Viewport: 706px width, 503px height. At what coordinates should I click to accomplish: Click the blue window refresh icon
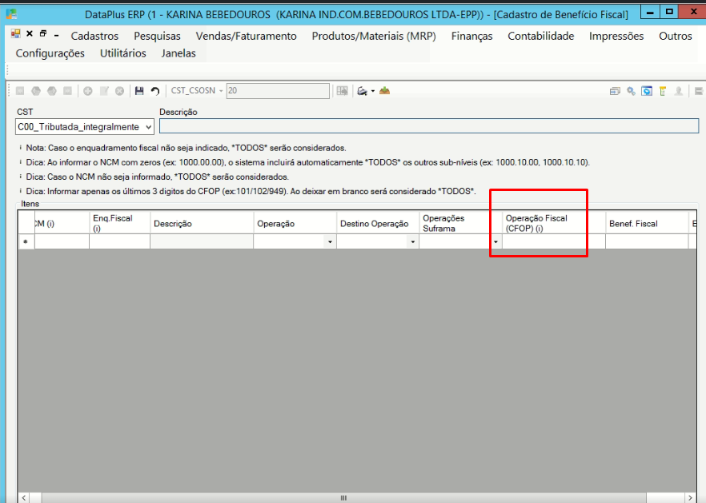[x=647, y=91]
